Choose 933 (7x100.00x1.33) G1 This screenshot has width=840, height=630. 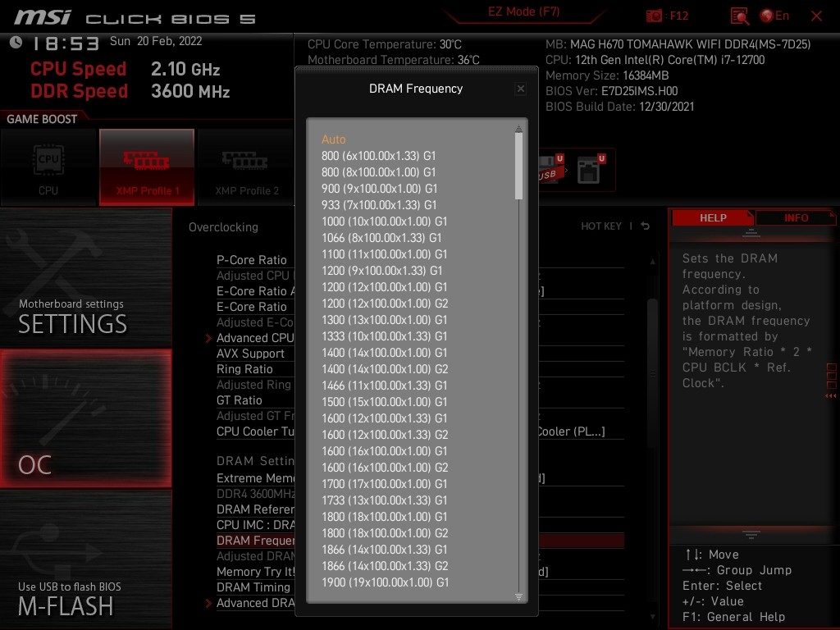[x=379, y=205]
